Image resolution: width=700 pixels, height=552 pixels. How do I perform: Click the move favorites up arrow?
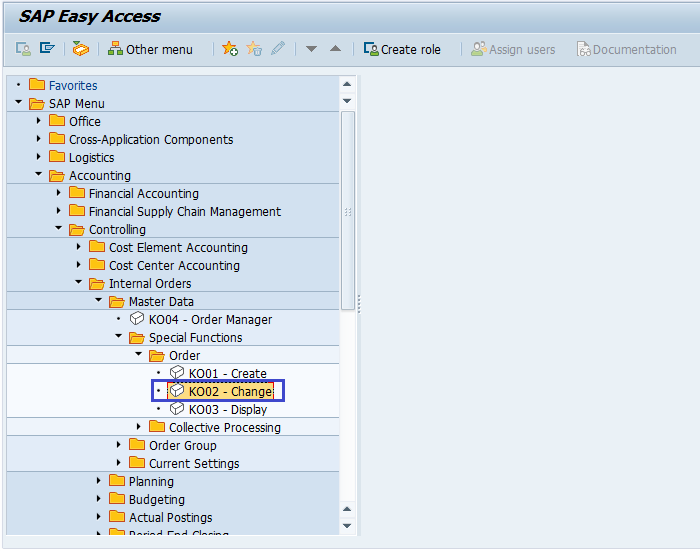pos(335,48)
